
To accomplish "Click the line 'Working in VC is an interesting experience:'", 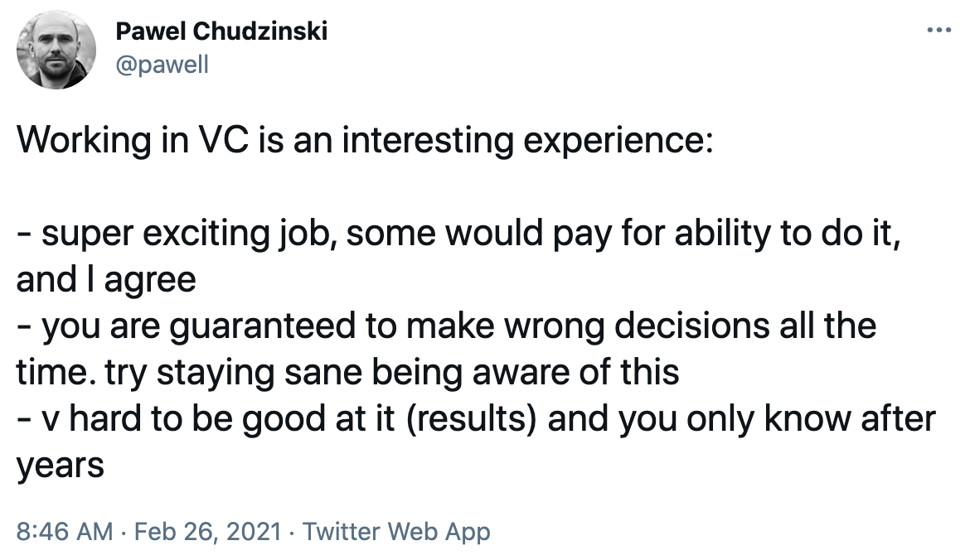I will (x=365, y=140).
